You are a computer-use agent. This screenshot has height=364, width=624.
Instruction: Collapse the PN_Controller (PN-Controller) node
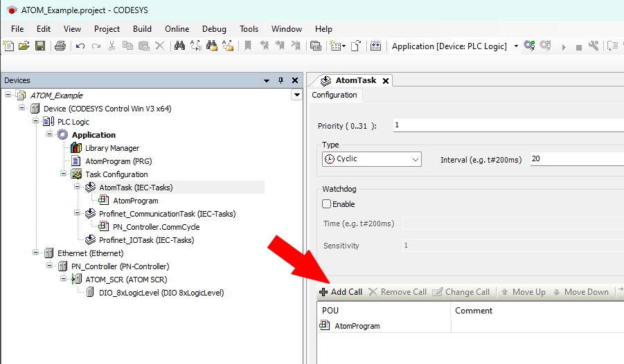[49, 265]
